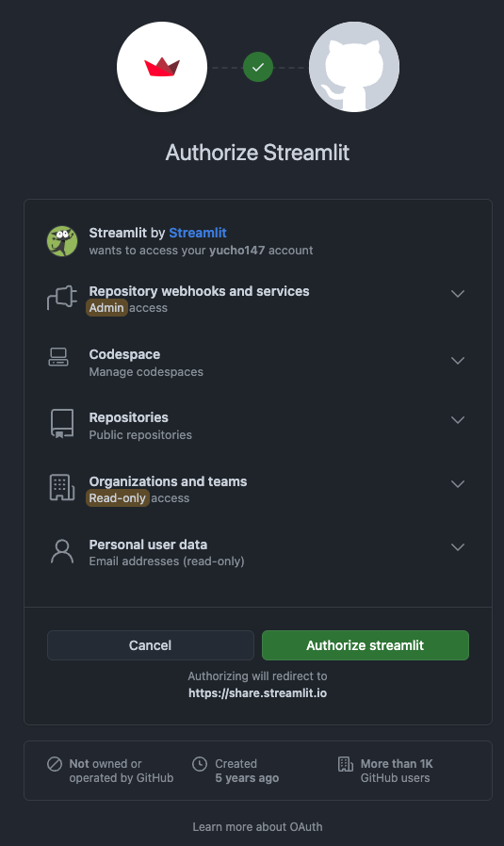Click the Repositories book icon
504x846 pixels.
tap(62, 424)
